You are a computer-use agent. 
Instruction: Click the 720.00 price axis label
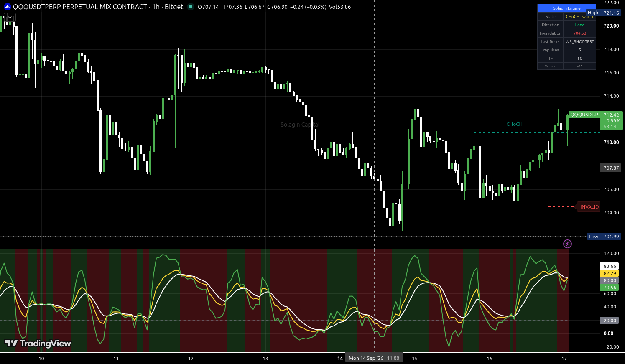pyautogui.click(x=611, y=25)
